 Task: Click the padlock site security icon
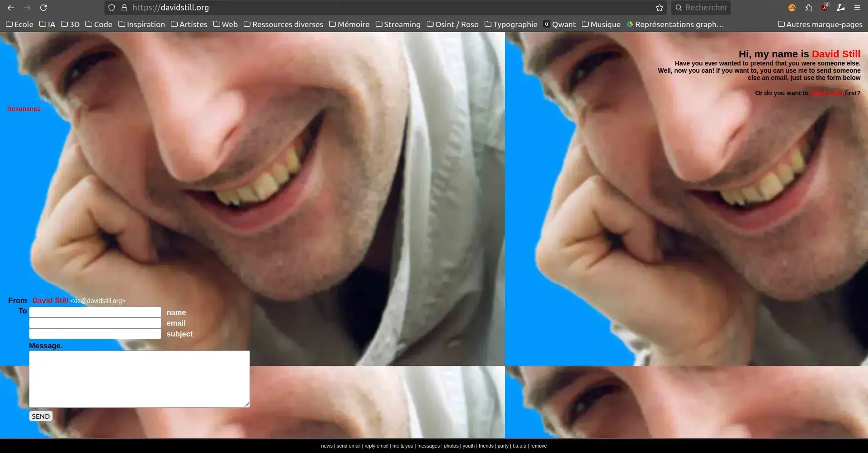pos(124,8)
